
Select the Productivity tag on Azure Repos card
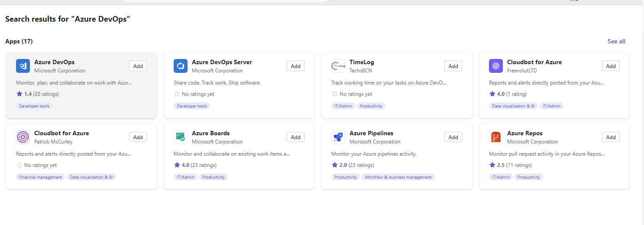(529, 177)
